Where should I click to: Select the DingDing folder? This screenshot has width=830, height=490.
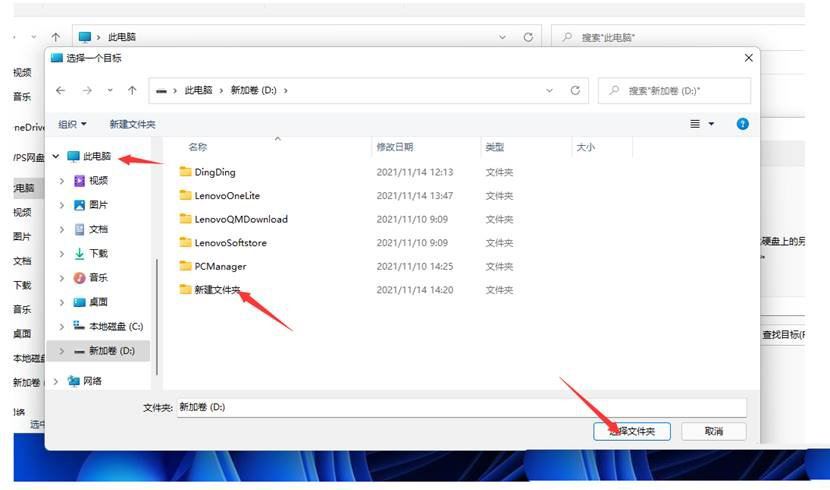point(215,172)
